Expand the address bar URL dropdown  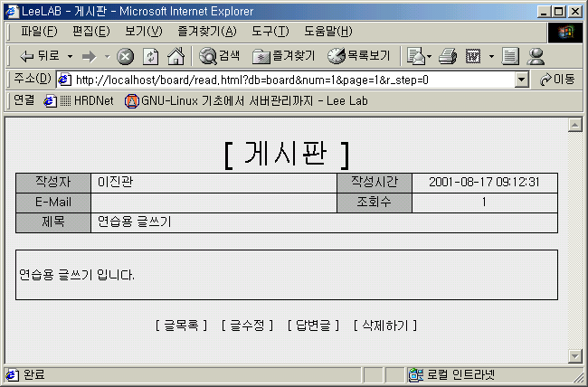point(521,80)
